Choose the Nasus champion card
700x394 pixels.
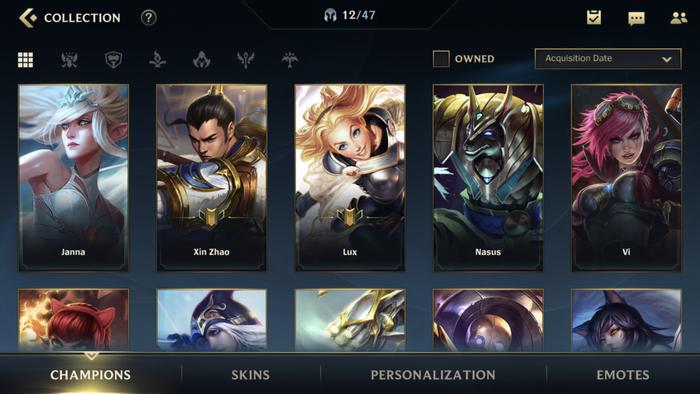pos(488,178)
